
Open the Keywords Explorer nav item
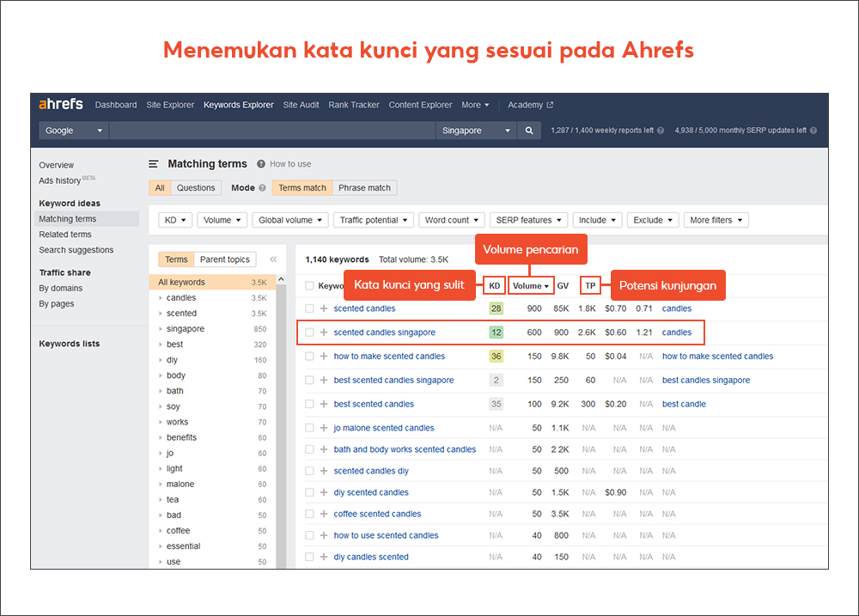pyautogui.click(x=238, y=105)
